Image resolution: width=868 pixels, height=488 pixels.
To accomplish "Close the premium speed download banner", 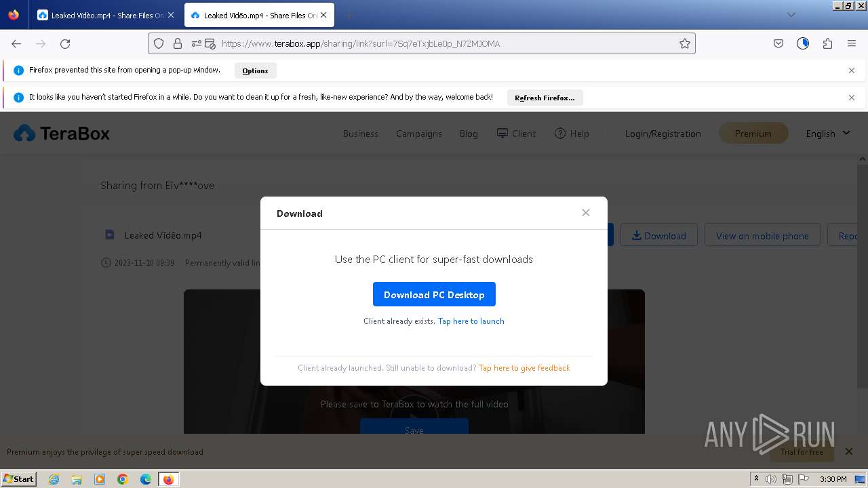I will [x=849, y=451].
